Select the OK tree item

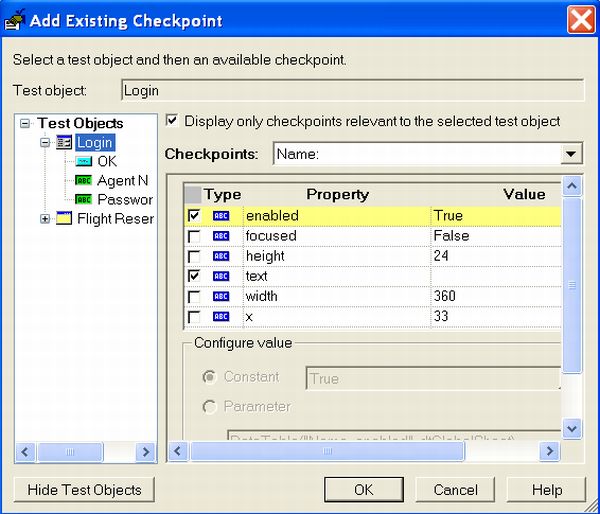(107, 162)
